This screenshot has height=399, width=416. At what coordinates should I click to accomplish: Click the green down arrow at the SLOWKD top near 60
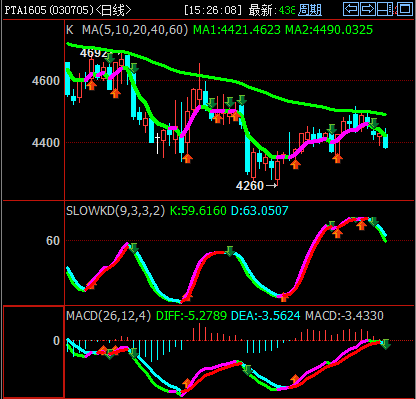[x=134, y=248]
